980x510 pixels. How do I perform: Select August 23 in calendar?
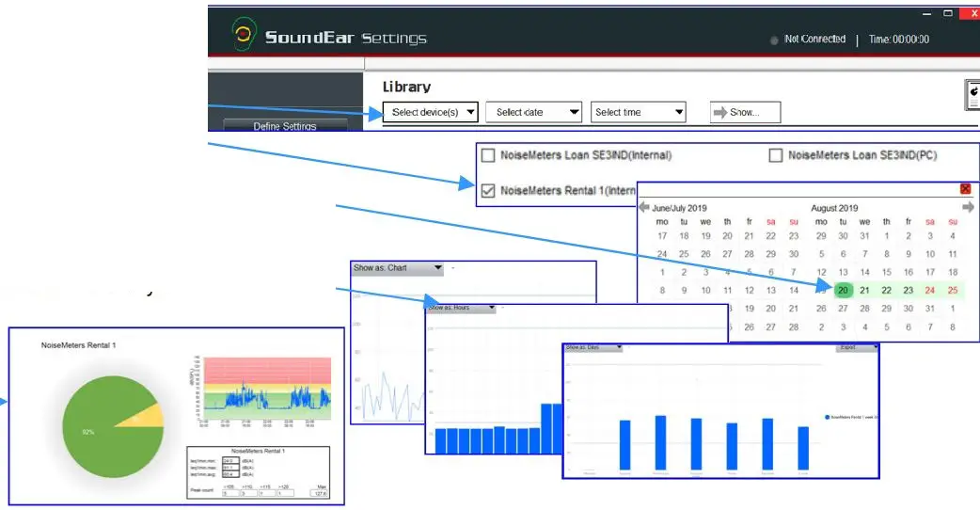(x=909, y=290)
